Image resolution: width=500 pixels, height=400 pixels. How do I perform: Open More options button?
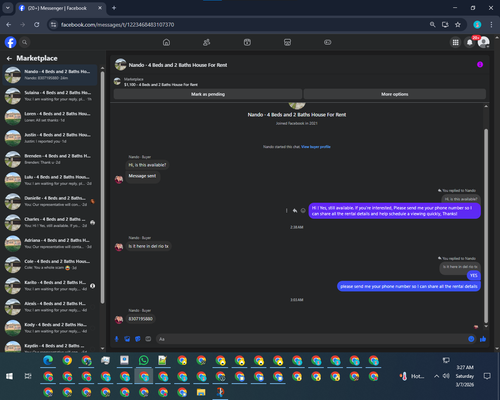click(395, 94)
